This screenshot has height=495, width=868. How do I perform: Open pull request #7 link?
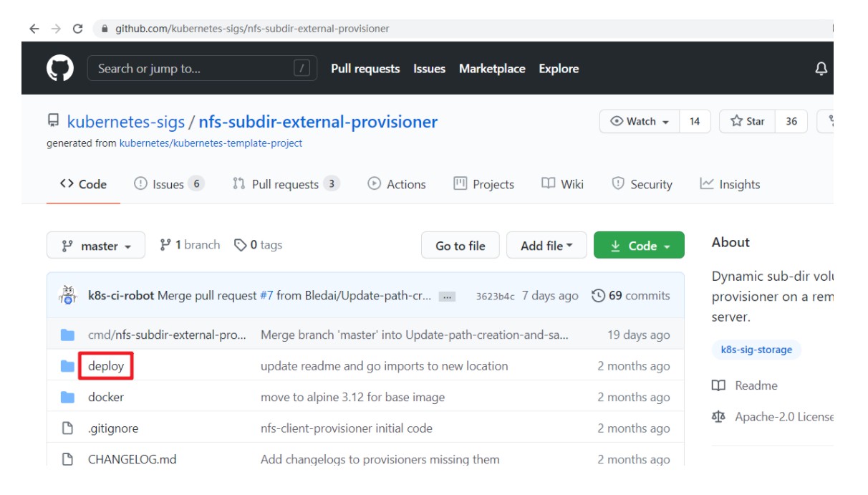click(x=266, y=296)
